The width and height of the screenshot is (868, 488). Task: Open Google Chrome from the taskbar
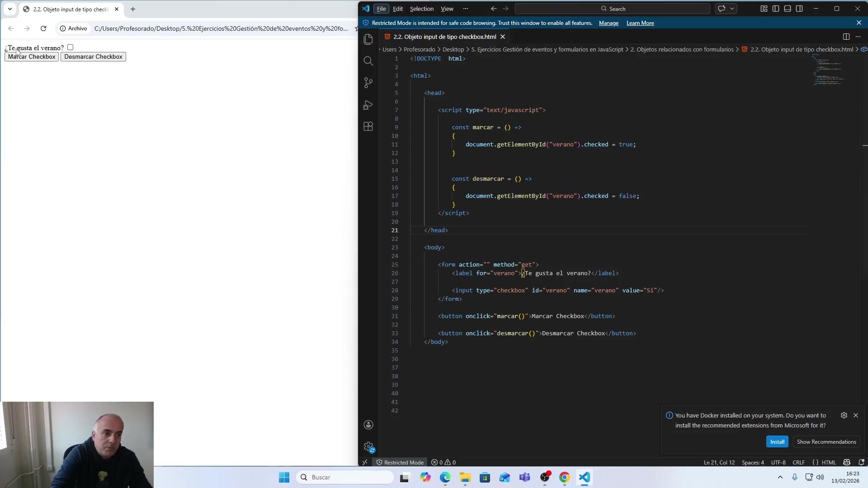point(565,477)
